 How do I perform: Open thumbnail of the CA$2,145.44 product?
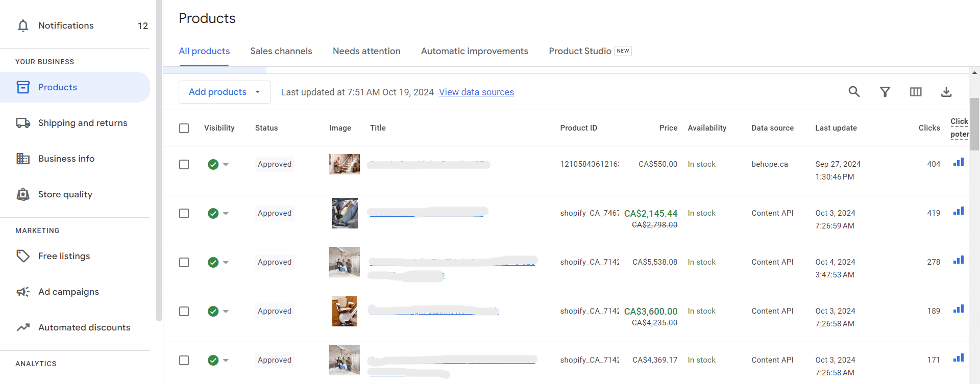coord(345,213)
